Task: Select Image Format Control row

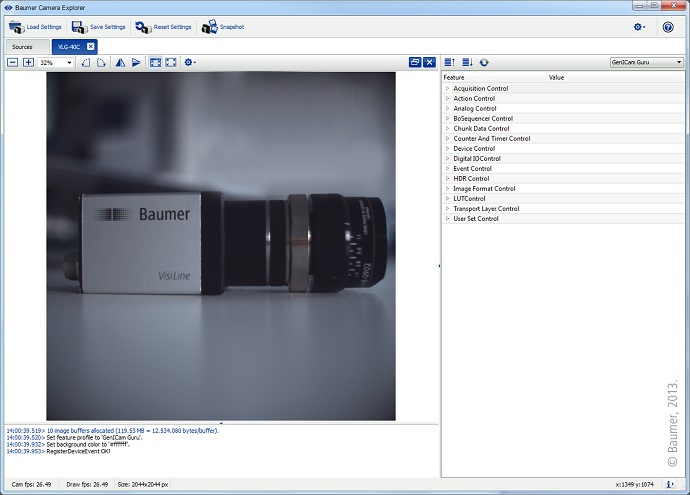Action: click(563, 188)
